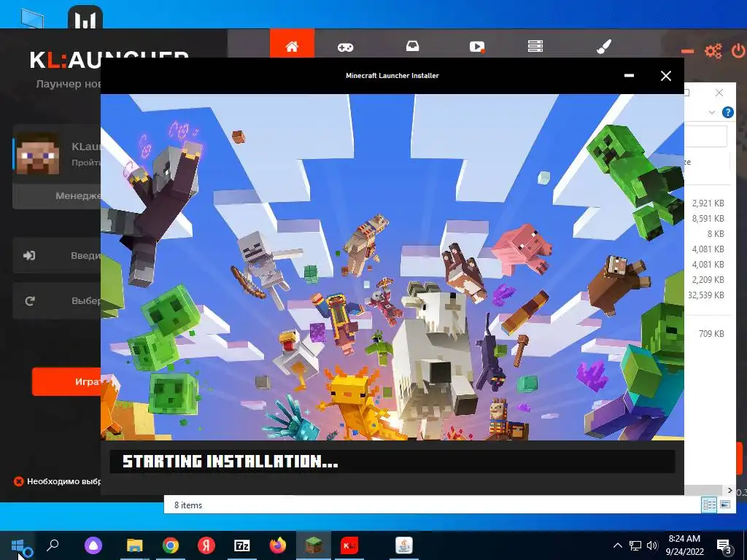
Task: Switch Explorer to large icons view
Action: 725,505
